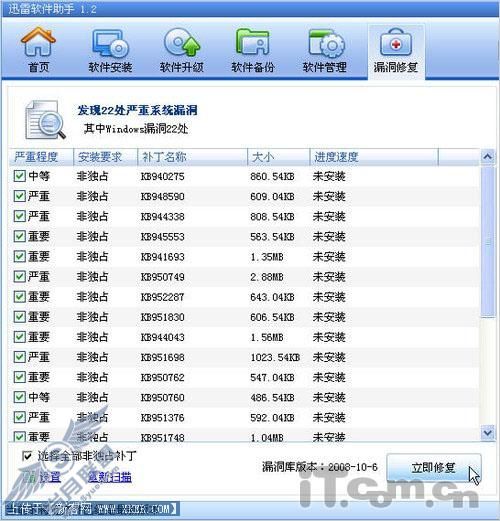Click the 漏洞库版本 2008-10-6 text
The height and width of the screenshot is (521, 500).
[320, 467]
